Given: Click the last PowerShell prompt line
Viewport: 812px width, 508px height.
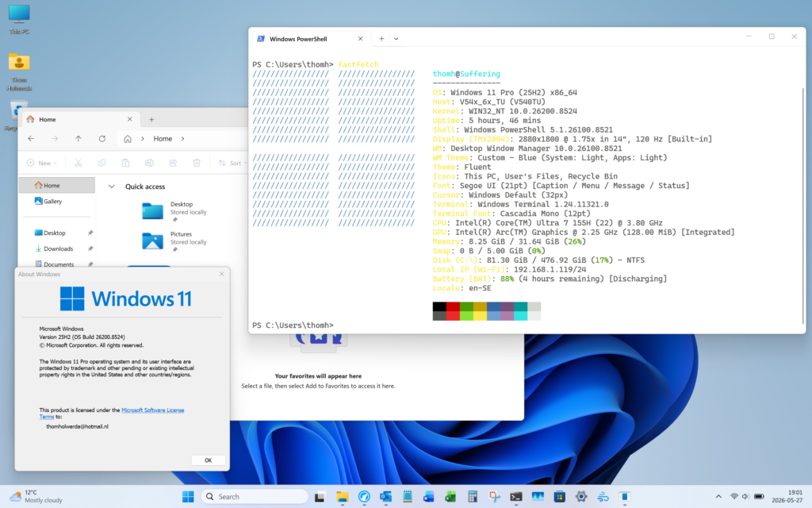Looking at the screenshot, I should pyautogui.click(x=293, y=325).
